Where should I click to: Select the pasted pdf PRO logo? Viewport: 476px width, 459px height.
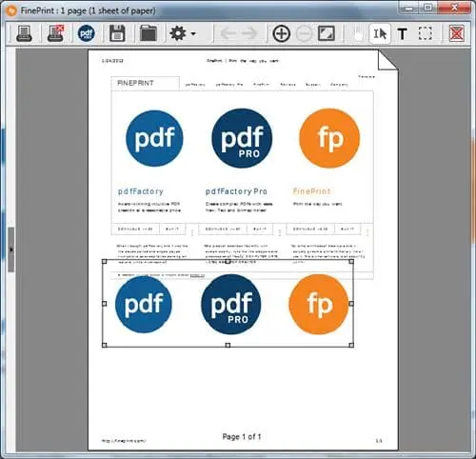231,304
